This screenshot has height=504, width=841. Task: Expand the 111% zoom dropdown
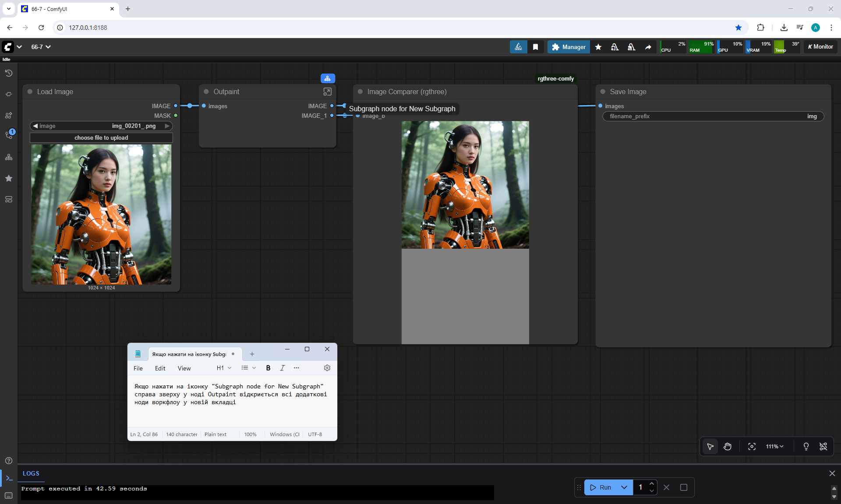click(x=774, y=446)
